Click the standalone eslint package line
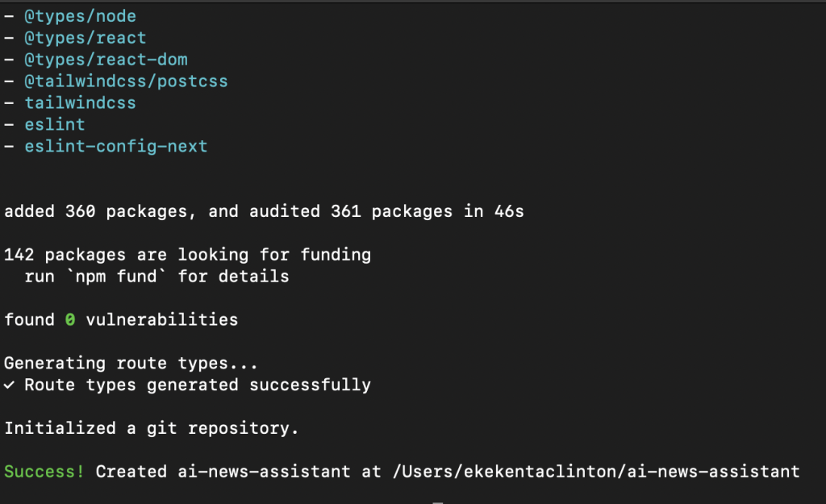Screen dimensions: 826x504 (54, 125)
